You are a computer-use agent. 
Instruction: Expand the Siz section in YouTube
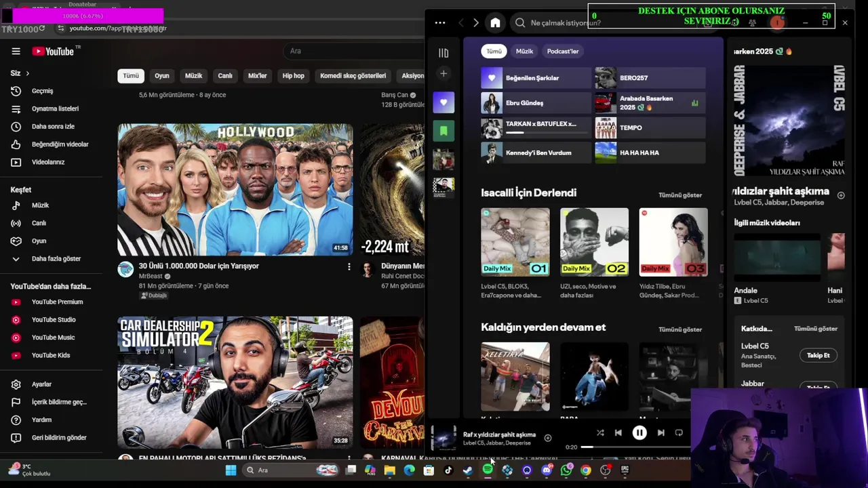tap(20, 73)
